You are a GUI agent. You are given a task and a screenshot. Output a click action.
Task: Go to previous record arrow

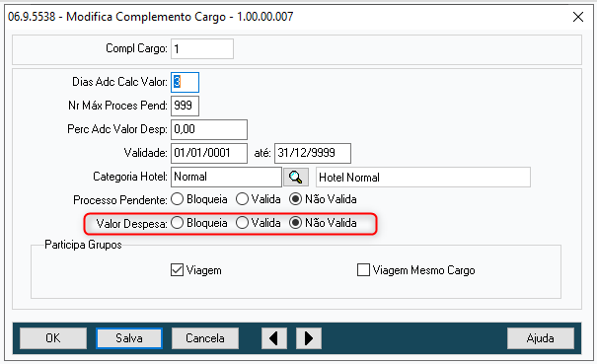[273, 338]
